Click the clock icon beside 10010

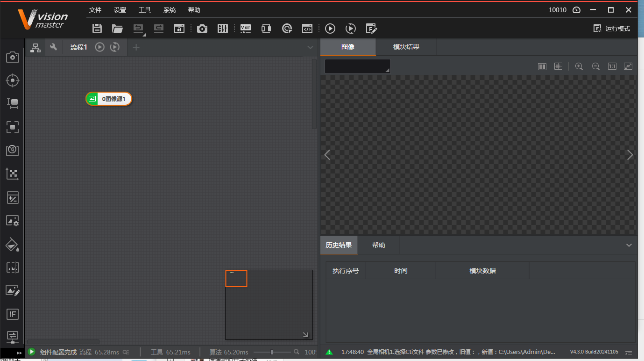(x=576, y=10)
